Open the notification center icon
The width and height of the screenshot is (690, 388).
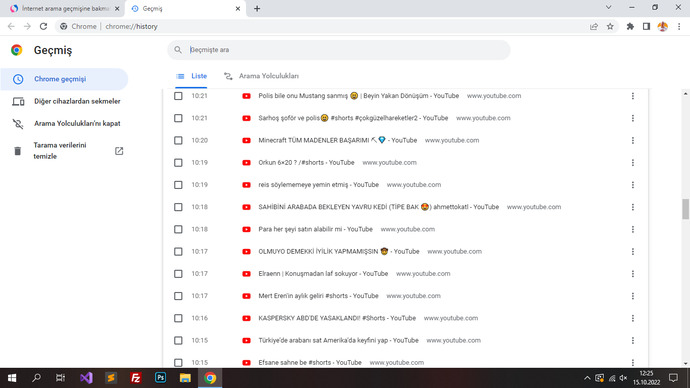pyautogui.click(x=673, y=378)
